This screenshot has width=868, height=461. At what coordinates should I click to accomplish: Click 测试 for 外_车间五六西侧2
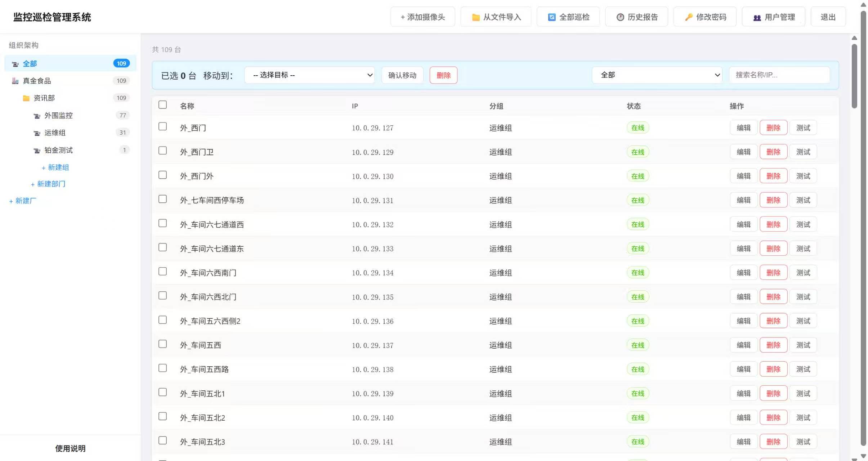(x=803, y=321)
